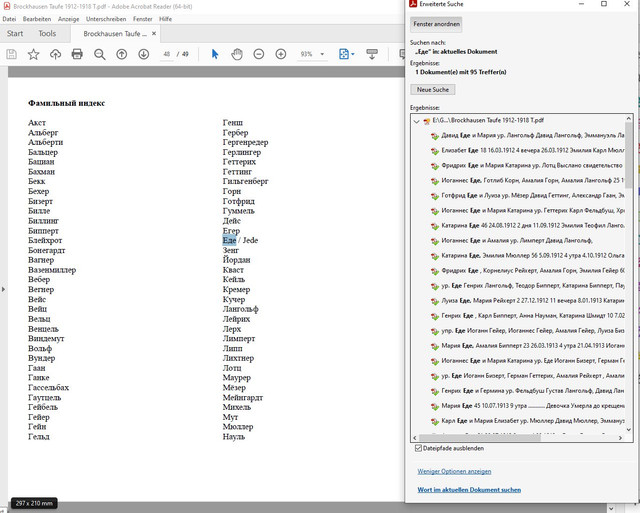Click scroll right arrow of results list
640x513 pixels.
tap(620, 437)
